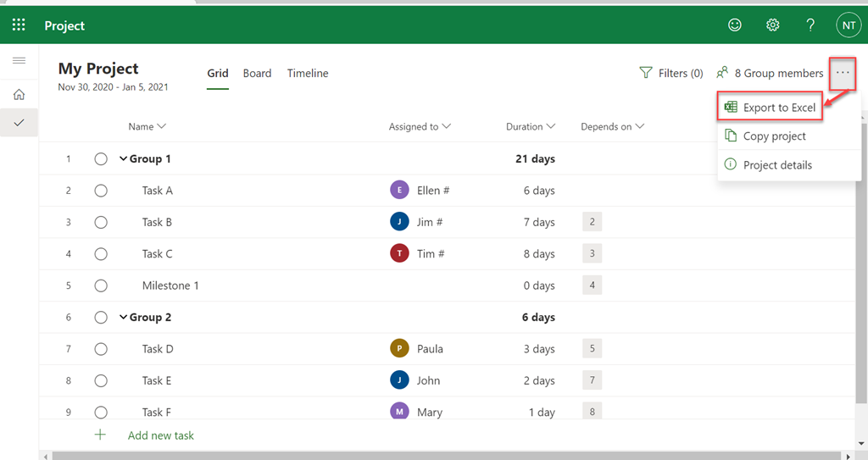Viewport: 868px width, 460px height.
Task: Open the settings gear icon
Action: point(772,25)
